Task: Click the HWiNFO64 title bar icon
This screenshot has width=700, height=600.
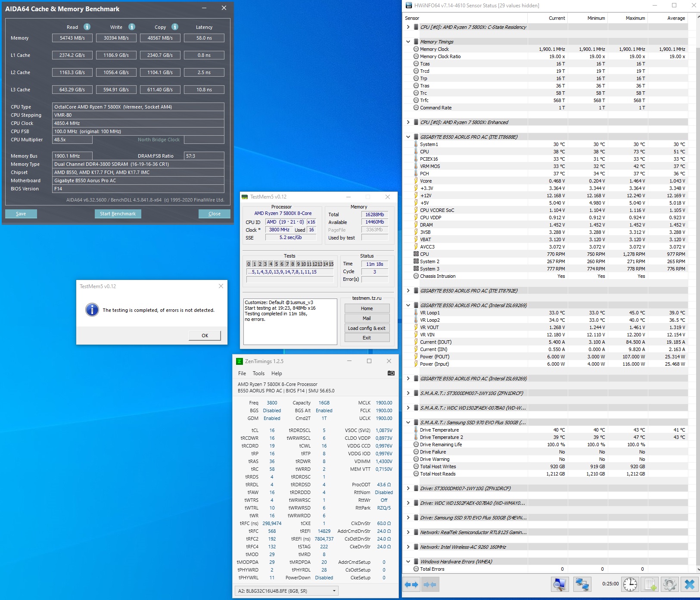Action: click(408, 6)
